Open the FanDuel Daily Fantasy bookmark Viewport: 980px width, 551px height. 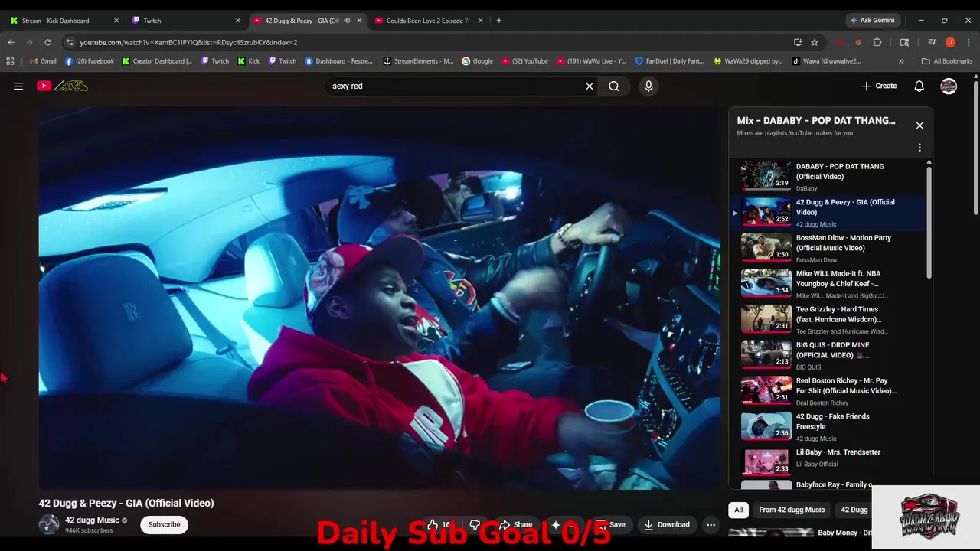click(x=669, y=61)
